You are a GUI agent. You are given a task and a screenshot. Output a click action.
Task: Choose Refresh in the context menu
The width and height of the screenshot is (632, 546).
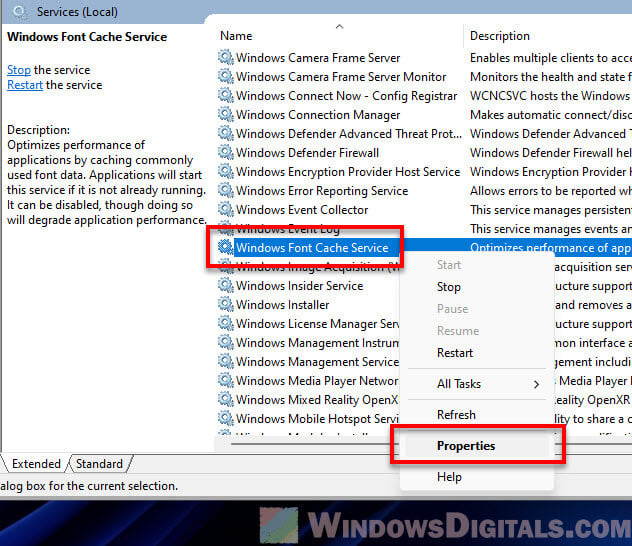point(456,415)
